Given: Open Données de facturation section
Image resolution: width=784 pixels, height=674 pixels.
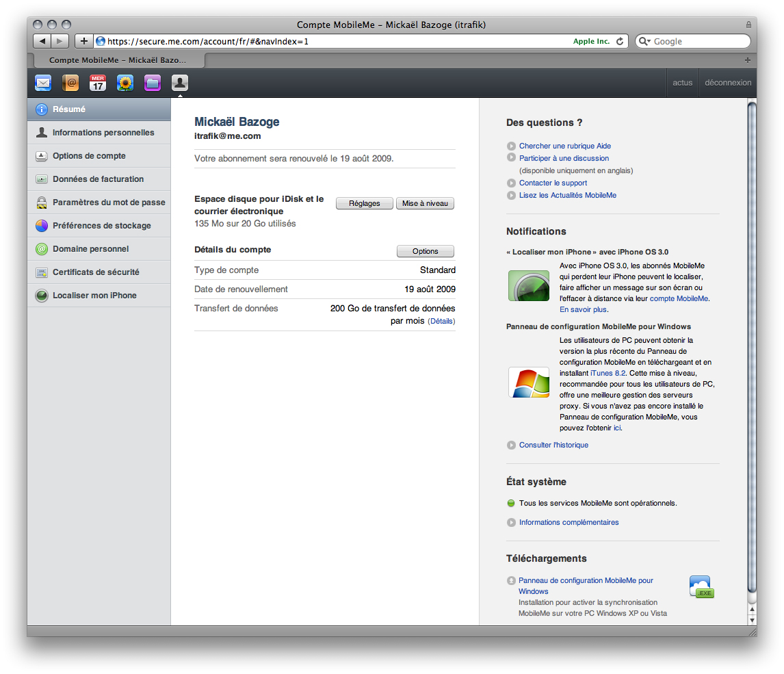Looking at the screenshot, I should (99, 179).
